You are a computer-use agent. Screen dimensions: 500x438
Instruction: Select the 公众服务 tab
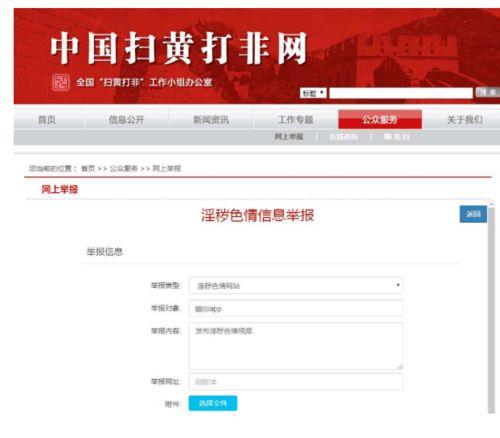380,119
